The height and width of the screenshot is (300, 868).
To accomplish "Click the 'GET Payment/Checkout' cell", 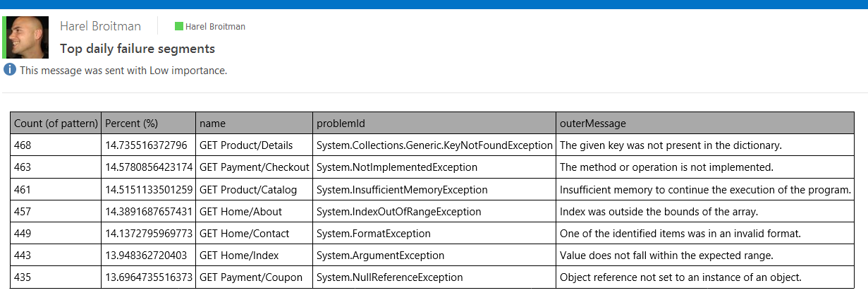I will (255, 167).
